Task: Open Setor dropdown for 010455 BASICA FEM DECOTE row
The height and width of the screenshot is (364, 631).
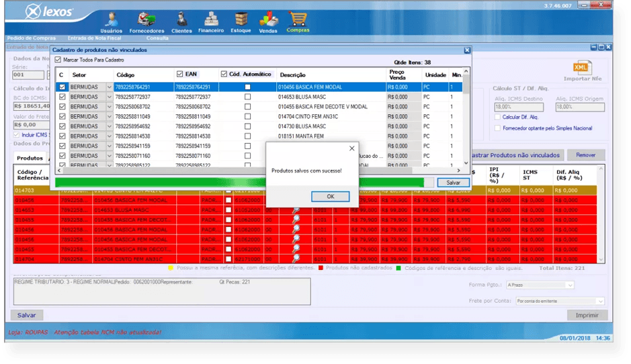Action: [109, 107]
